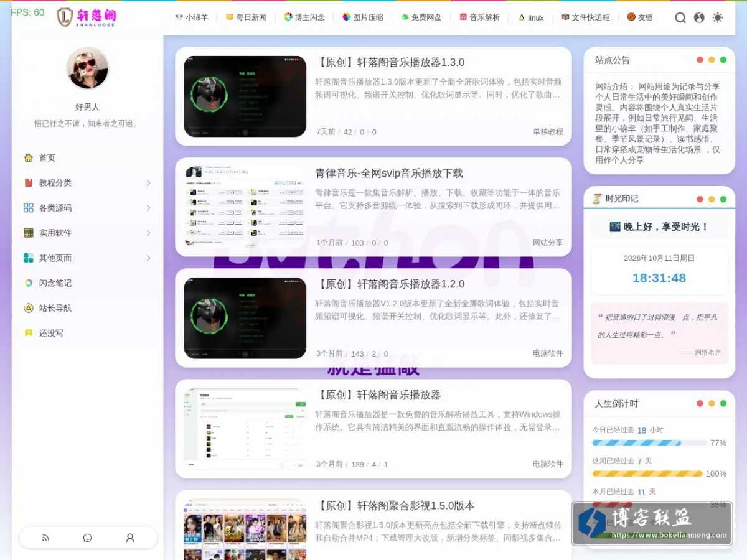Expand the 实用软件 chevron
Viewport: 747px width, 560px height.
pos(148,233)
